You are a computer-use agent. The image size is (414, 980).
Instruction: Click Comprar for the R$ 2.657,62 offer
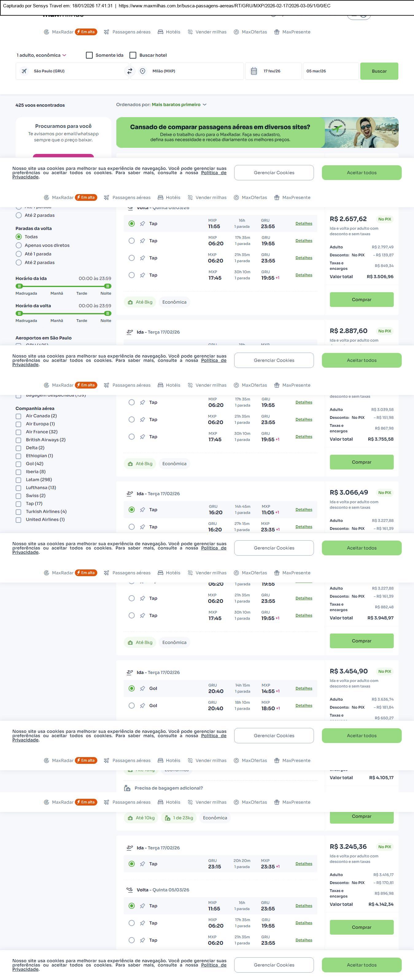tap(362, 299)
